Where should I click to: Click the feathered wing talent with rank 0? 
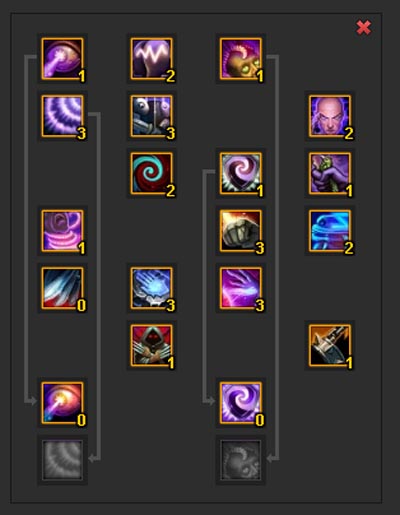tap(62, 288)
